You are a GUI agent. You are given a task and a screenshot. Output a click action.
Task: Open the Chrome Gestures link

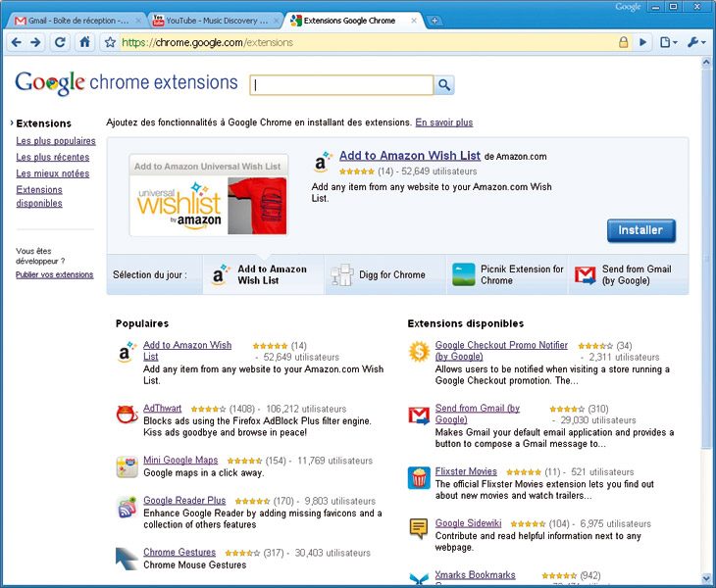click(179, 552)
